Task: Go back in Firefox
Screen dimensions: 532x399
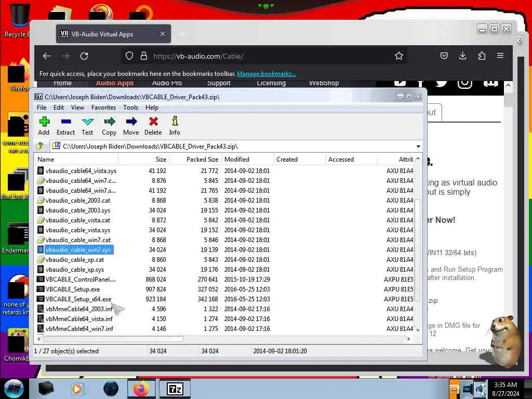Action: point(47,56)
